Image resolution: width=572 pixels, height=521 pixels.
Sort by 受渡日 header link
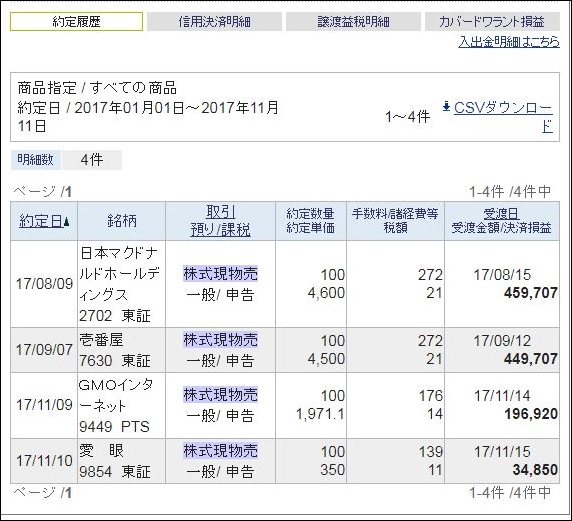pyautogui.click(x=502, y=214)
